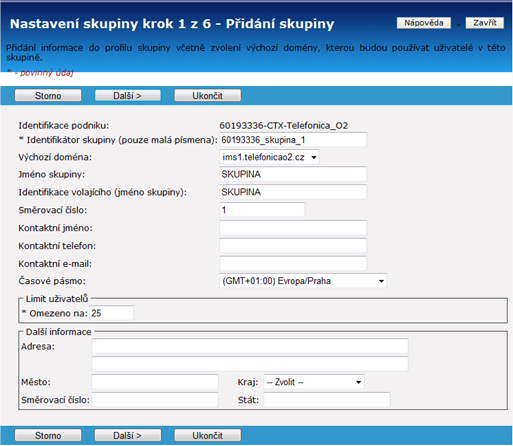Screen dimensions: 513x446
Task: Click the Omezeno na user limit field
Action: tap(111, 313)
